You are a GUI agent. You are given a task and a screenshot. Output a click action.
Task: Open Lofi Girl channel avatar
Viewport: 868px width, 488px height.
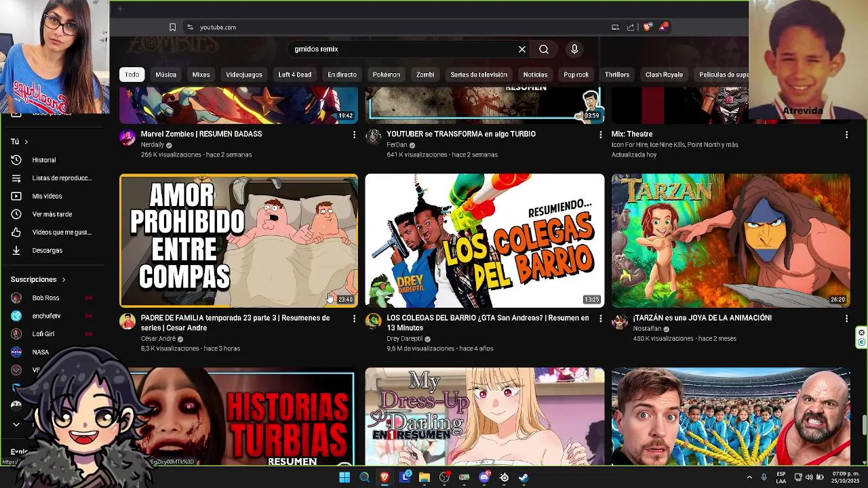[x=16, y=334]
